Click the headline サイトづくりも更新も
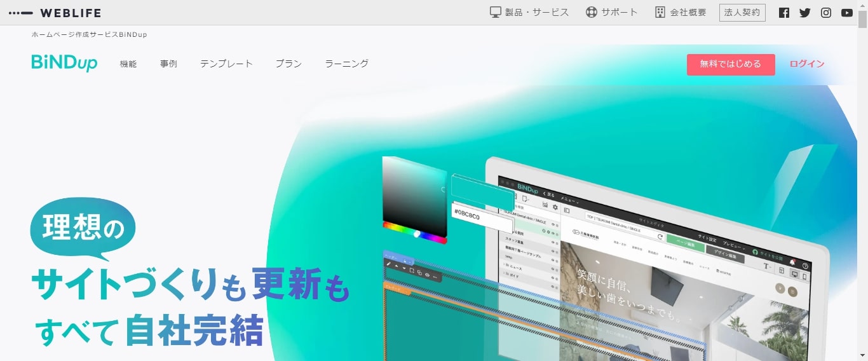The height and width of the screenshot is (361, 868). pyautogui.click(x=191, y=284)
